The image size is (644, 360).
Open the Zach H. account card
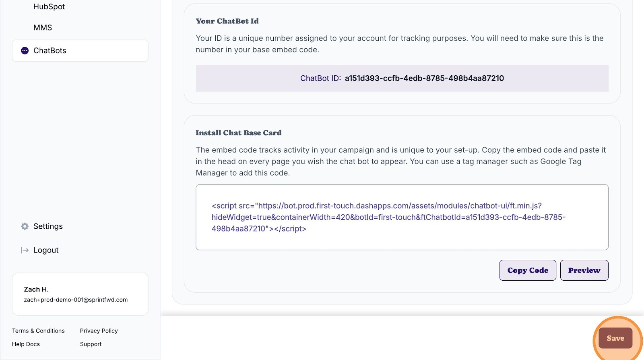pos(80,294)
